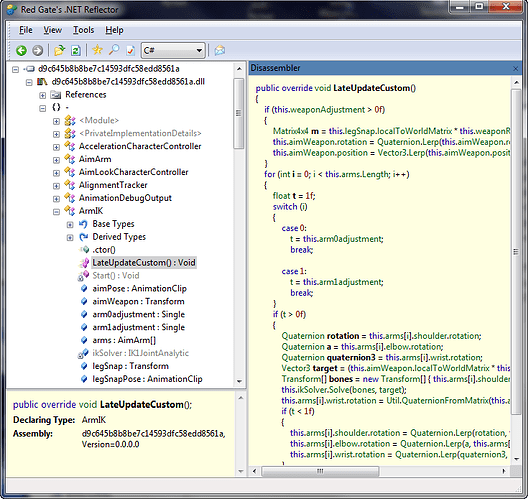The image size is (528, 499).
Task: Click the aimWeapon field icon
Action: click(84, 301)
